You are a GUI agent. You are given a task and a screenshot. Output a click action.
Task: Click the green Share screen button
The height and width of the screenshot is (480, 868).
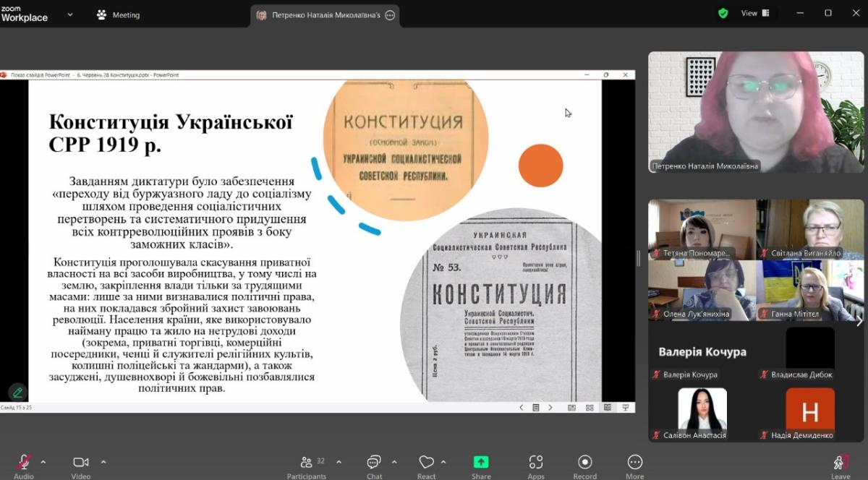(x=481, y=463)
